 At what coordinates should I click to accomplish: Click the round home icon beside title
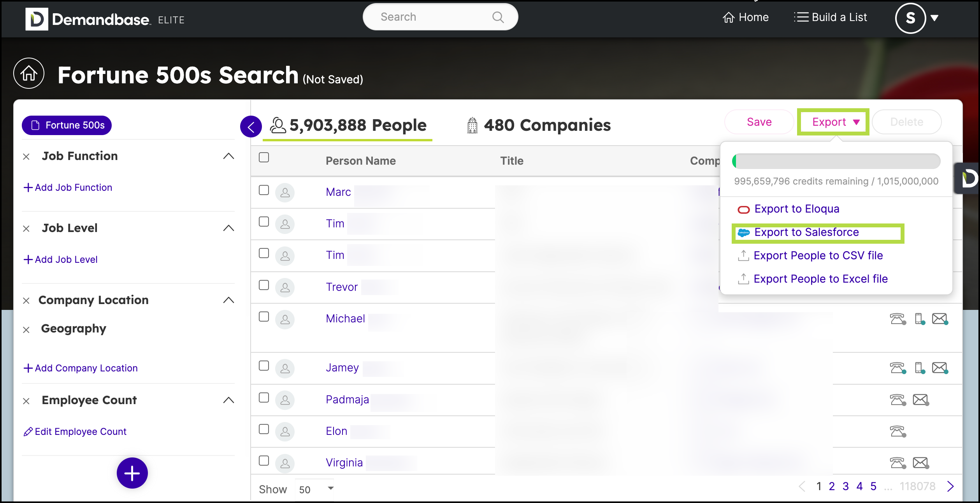point(29,73)
